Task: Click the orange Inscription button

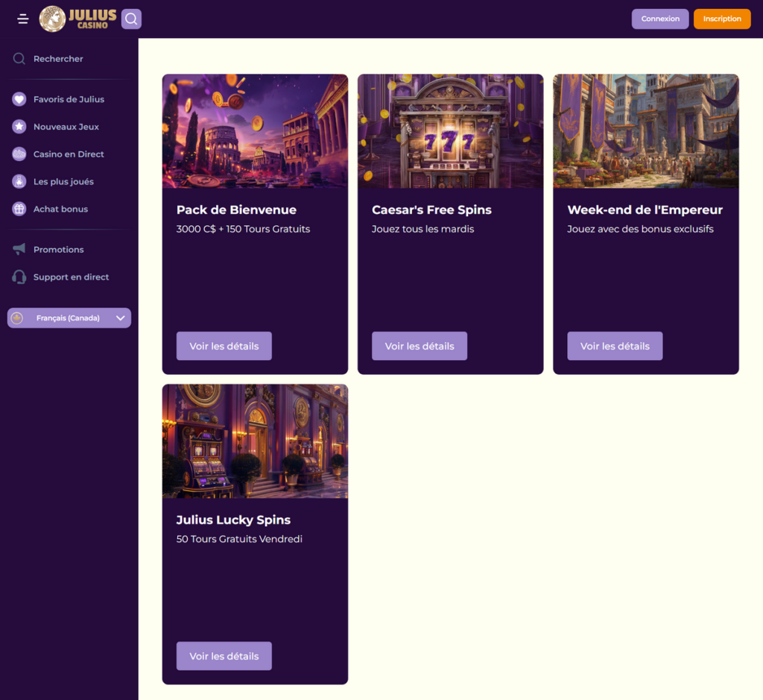Action: coord(721,19)
